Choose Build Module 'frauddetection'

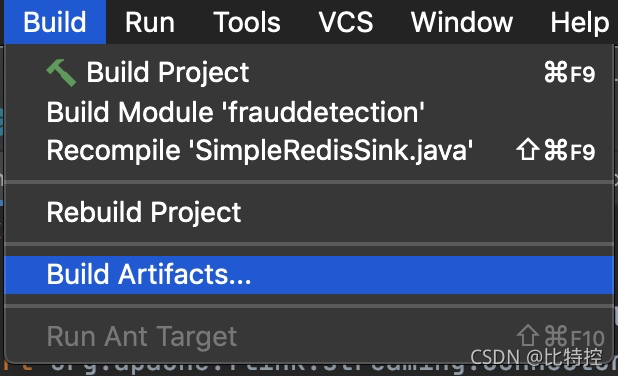[x=309, y=112]
